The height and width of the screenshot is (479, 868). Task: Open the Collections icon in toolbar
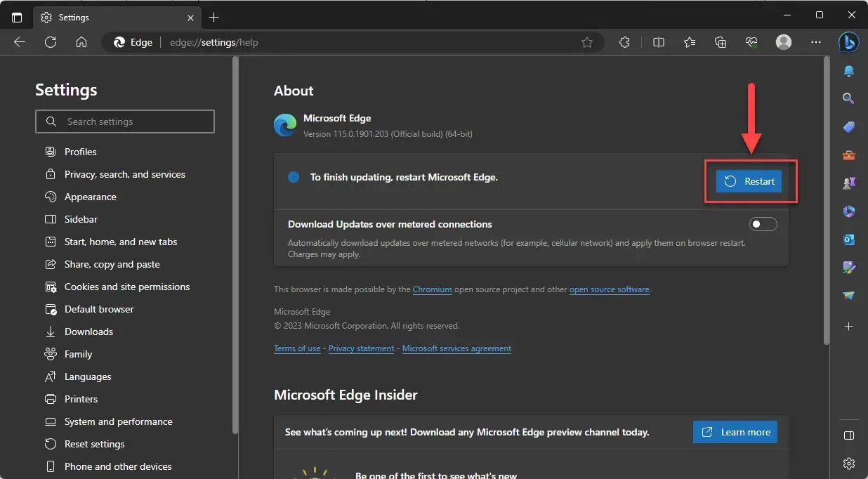coord(721,42)
